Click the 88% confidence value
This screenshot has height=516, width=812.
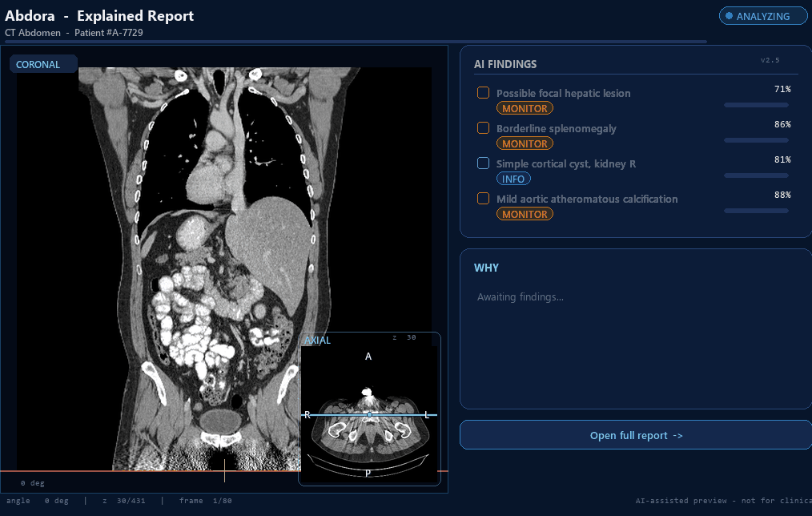pos(782,195)
